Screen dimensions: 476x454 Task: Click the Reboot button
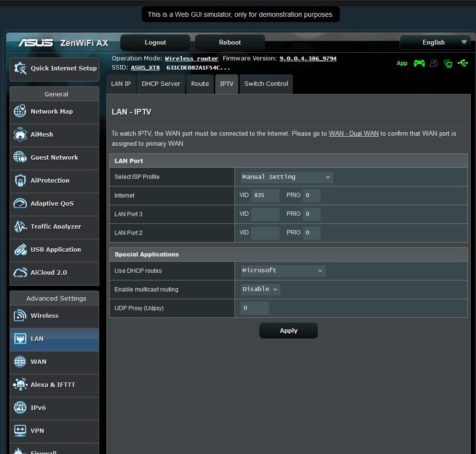230,43
